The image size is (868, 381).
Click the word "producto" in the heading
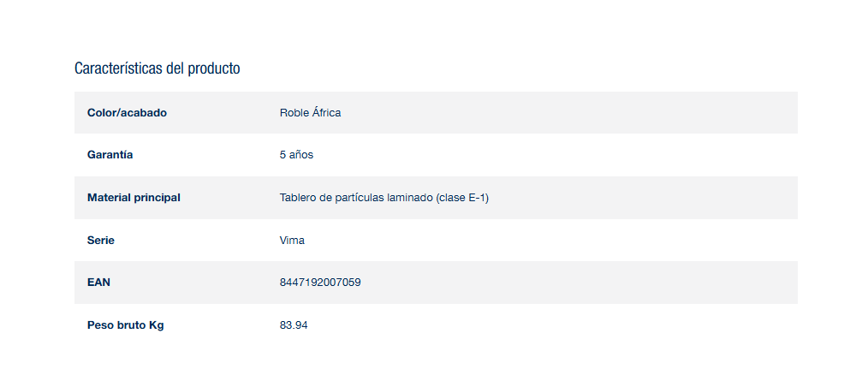pos(214,68)
